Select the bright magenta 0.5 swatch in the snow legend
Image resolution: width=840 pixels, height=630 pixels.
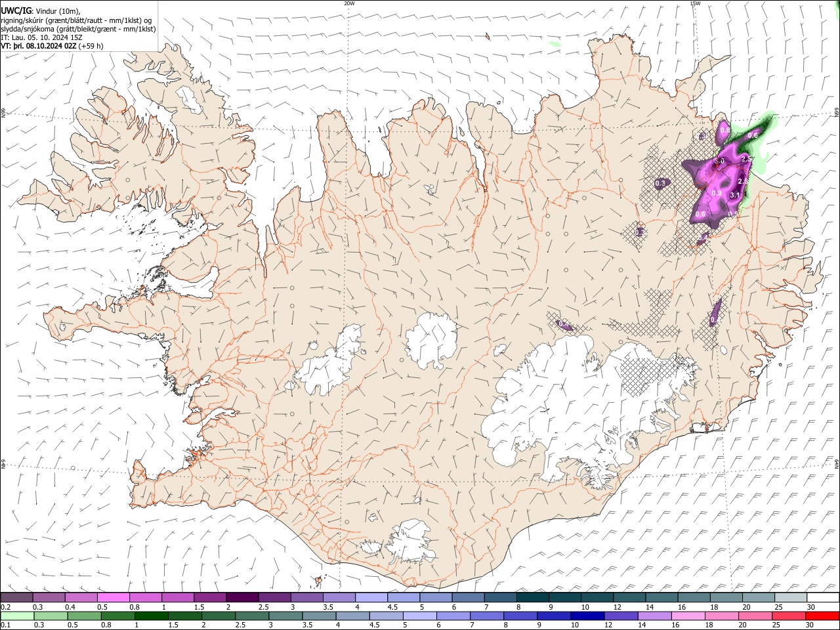point(113,598)
